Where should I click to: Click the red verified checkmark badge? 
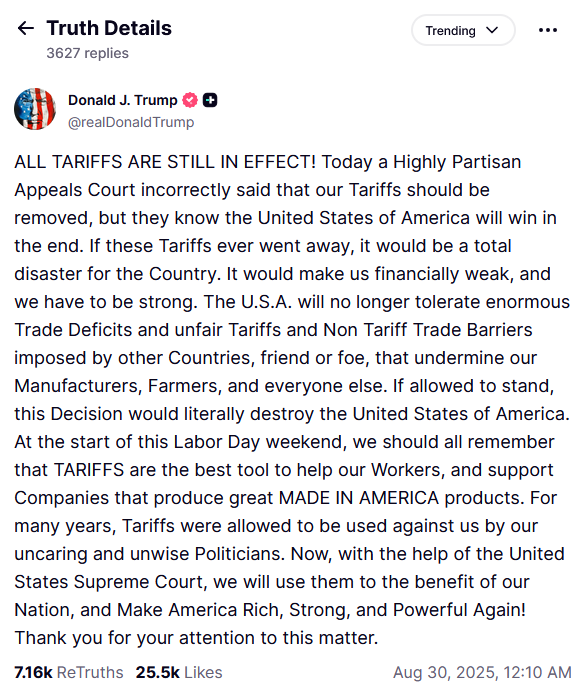(190, 100)
